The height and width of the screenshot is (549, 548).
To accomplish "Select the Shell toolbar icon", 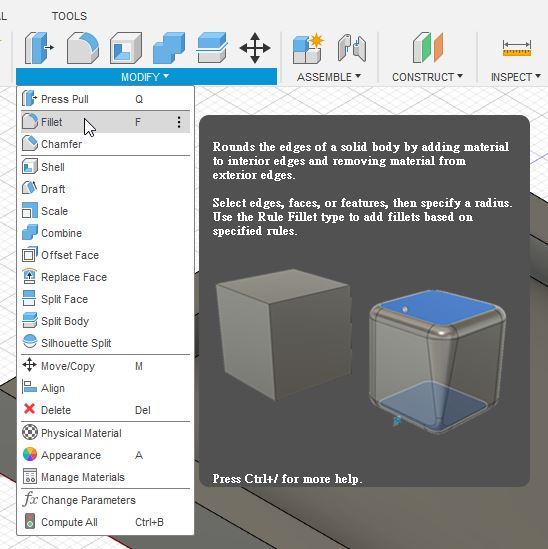I will (x=126, y=48).
